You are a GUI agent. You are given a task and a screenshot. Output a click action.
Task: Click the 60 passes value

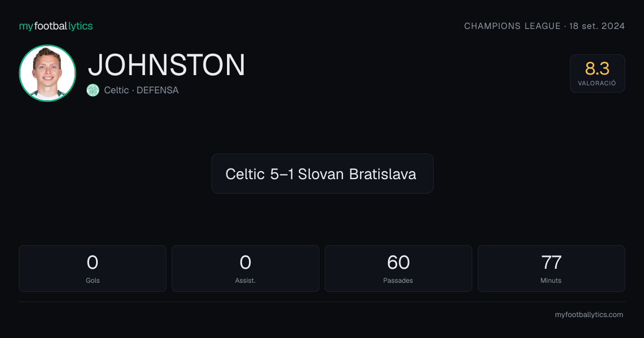click(398, 262)
